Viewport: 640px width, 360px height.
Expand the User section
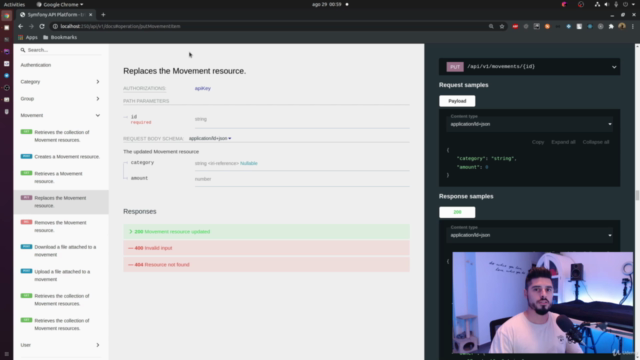pos(60,345)
